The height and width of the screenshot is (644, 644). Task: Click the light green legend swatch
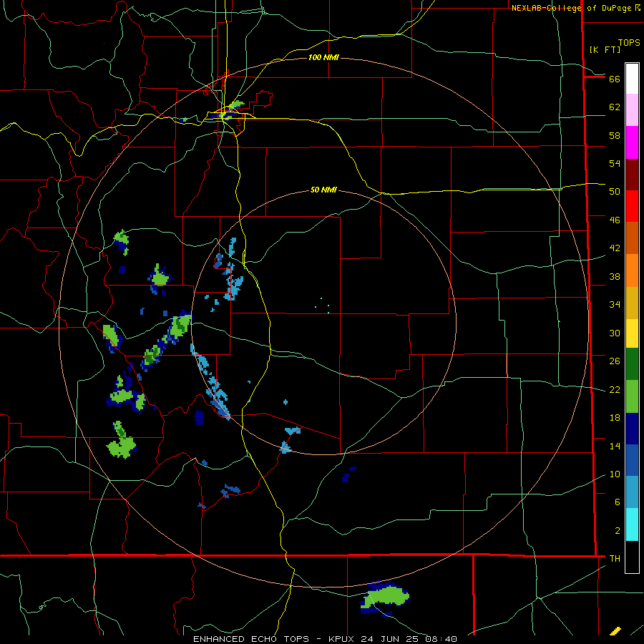[632, 396]
